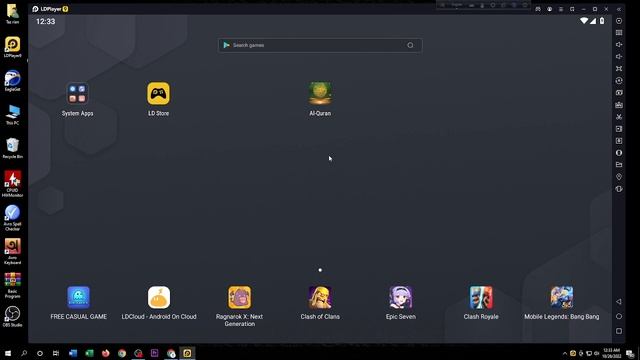
Task: Open virtual location pin in sidebar
Action: coord(619,177)
